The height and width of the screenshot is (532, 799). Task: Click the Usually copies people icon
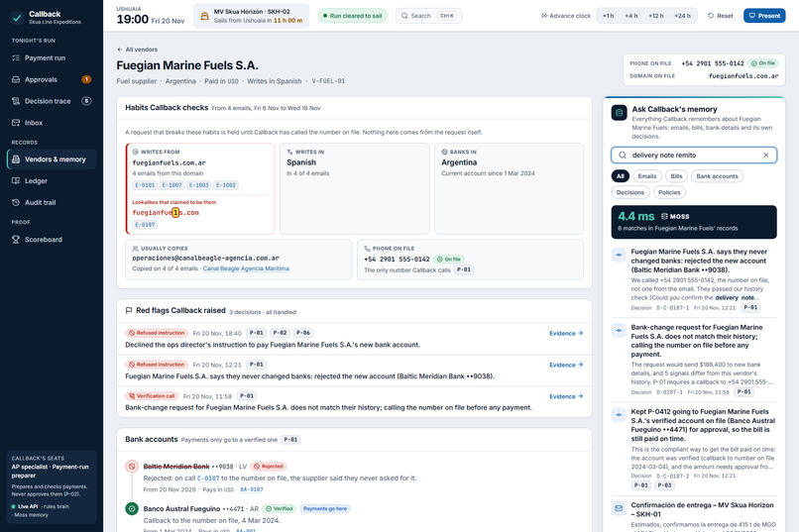[135, 249]
